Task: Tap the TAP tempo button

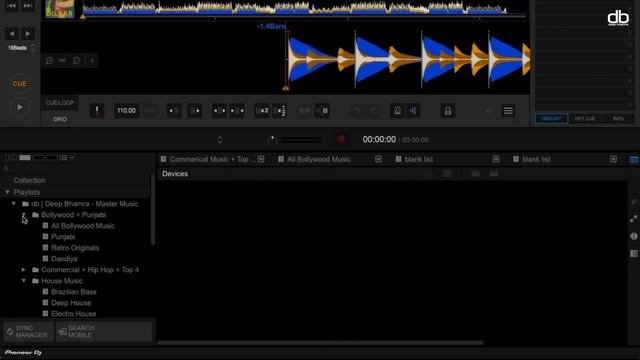Action: click(x=150, y=111)
